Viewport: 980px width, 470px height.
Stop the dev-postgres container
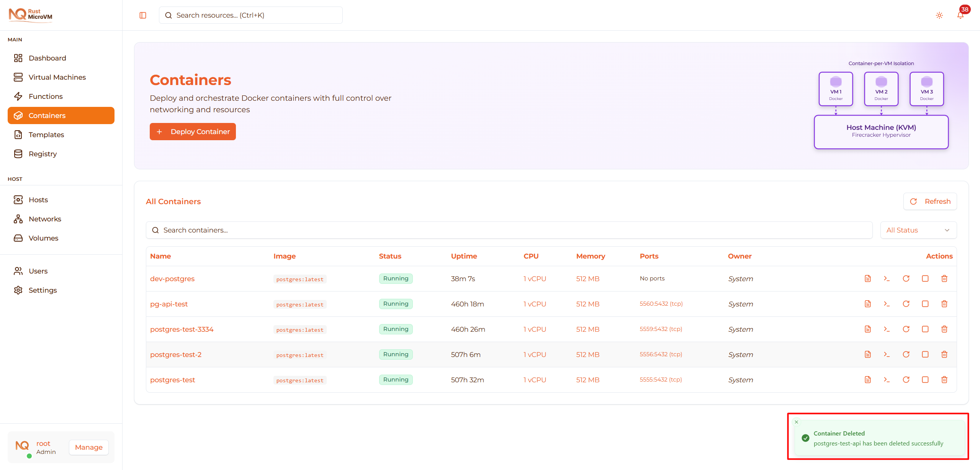[x=925, y=278]
